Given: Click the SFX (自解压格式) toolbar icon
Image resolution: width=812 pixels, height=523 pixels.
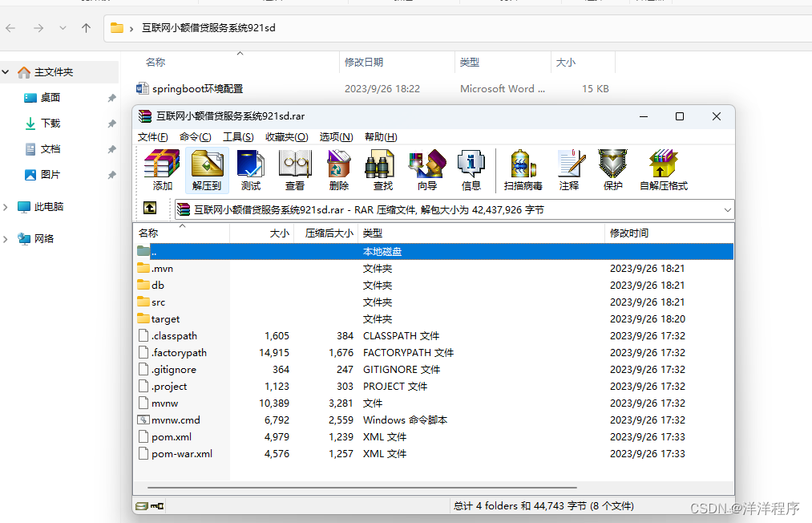Looking at the screenshot, I should pyautogui.click(x=664, y=170).
